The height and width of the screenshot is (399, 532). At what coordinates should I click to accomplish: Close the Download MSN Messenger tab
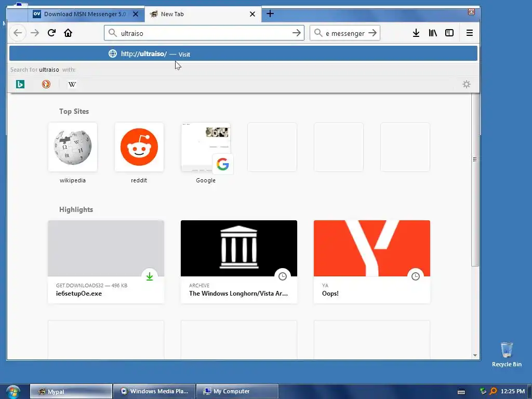pos(136,14)
